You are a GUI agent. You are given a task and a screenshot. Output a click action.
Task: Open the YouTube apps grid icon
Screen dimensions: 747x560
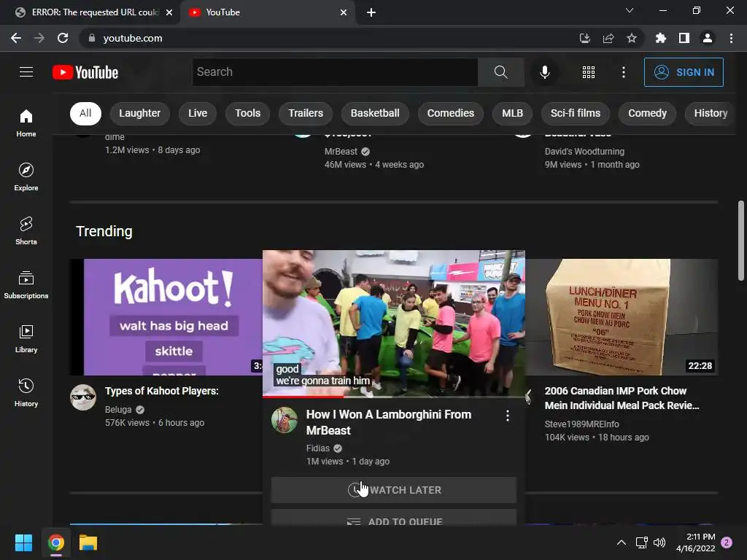point(589,72)
